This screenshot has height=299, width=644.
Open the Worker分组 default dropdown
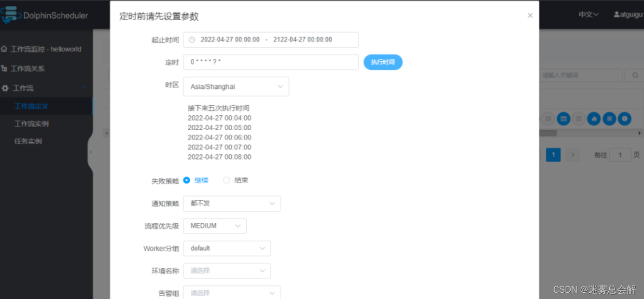coord(227,248)
